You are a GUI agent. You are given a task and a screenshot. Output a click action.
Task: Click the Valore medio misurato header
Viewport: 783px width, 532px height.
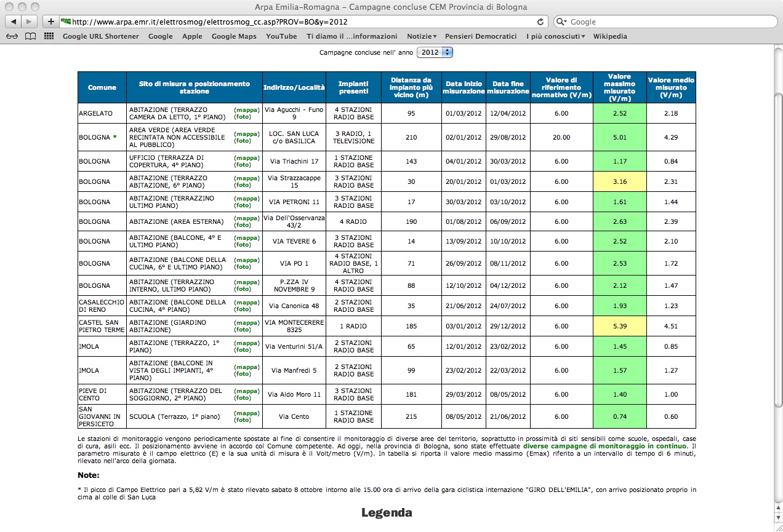pyautogui.click(x=671, y=87)
